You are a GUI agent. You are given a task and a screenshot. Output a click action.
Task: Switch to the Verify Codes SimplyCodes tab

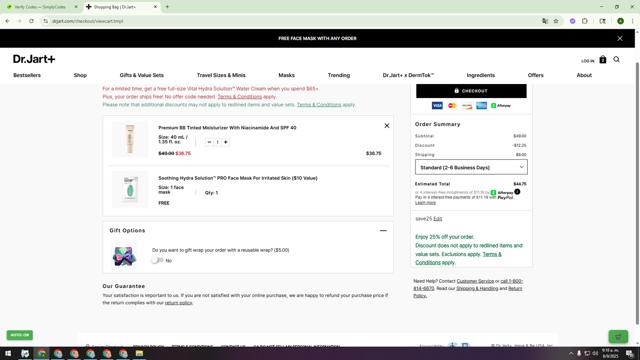[x=41, y=7]
